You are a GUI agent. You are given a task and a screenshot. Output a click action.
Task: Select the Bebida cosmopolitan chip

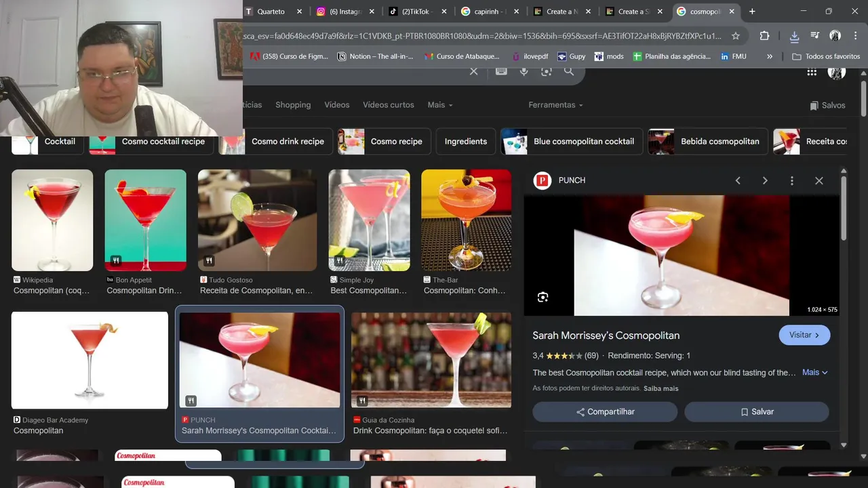click(x=708, y=142)
